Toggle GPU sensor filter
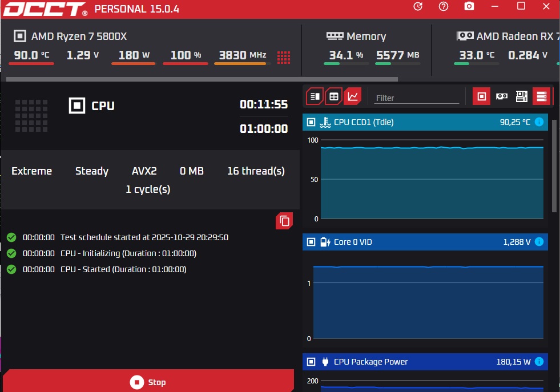The height and width of the screenshot is (392, 560). click(501, 96)
